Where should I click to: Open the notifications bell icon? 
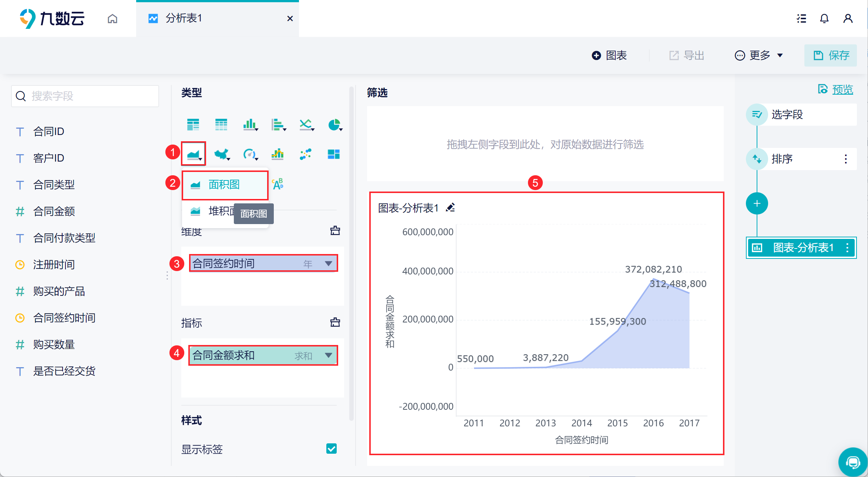coord(824,18)
